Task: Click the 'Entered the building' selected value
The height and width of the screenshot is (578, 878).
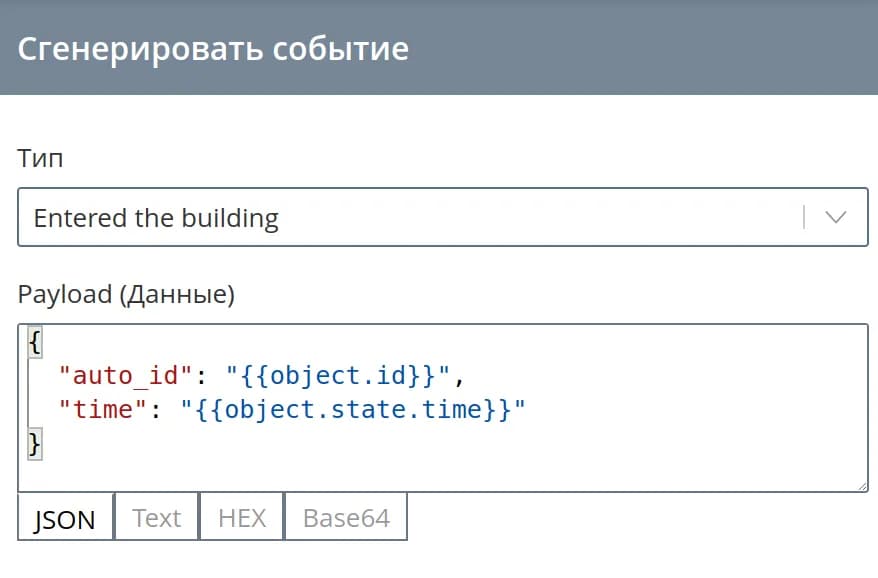Action: tap(156, 218)
